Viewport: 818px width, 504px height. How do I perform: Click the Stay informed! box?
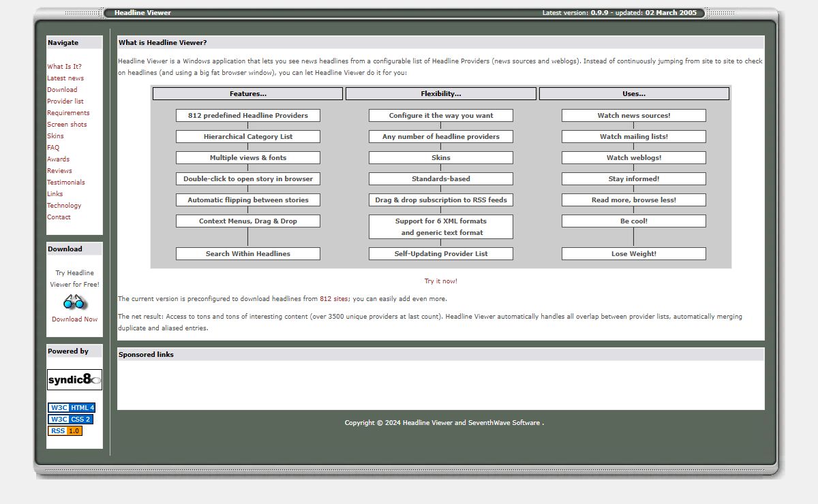click(634, 179)
